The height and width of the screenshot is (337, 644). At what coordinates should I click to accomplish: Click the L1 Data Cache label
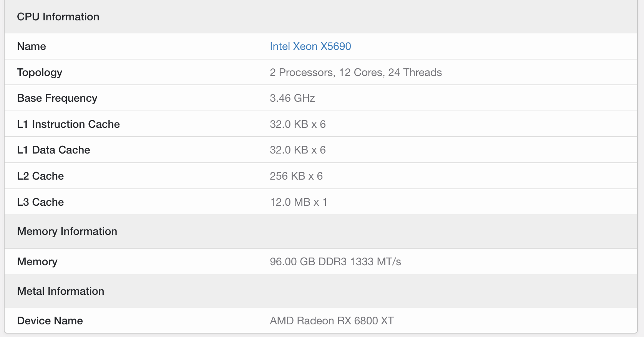point(53,150)
